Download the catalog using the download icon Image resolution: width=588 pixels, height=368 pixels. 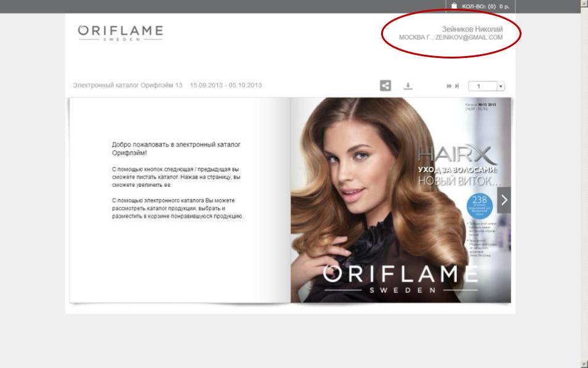[x=408, y=86]
